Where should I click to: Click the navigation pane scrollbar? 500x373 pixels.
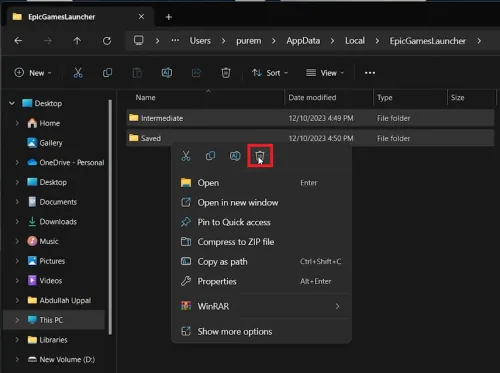(x=110, y=217)
